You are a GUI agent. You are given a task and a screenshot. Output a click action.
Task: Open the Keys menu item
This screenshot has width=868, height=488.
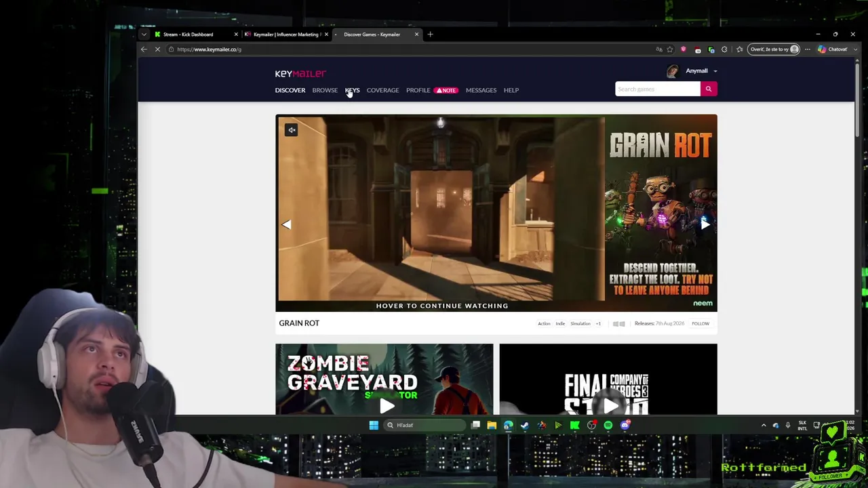click(352, 90)
